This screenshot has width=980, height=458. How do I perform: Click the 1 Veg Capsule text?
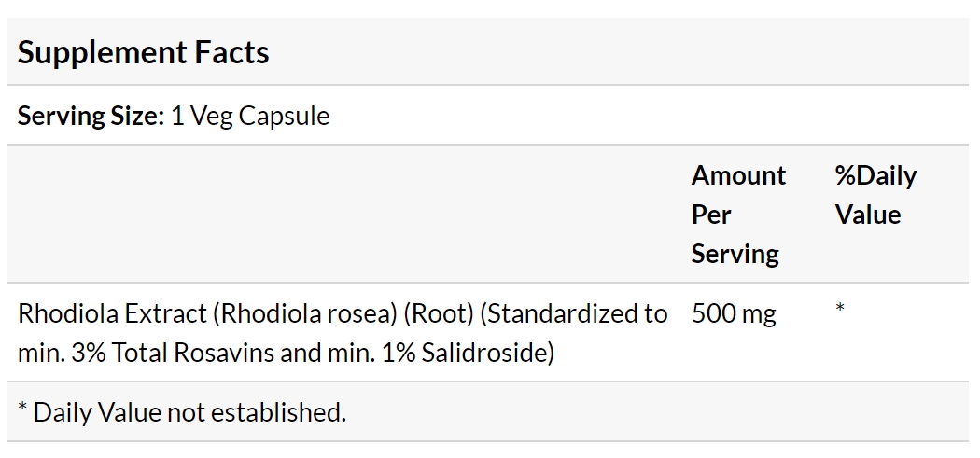point(250,117)
